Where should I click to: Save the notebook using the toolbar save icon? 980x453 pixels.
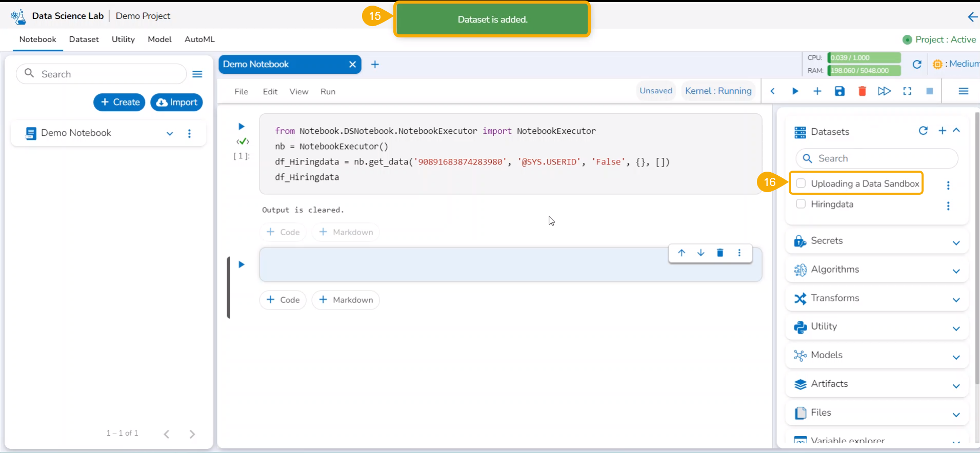(839, 91)
